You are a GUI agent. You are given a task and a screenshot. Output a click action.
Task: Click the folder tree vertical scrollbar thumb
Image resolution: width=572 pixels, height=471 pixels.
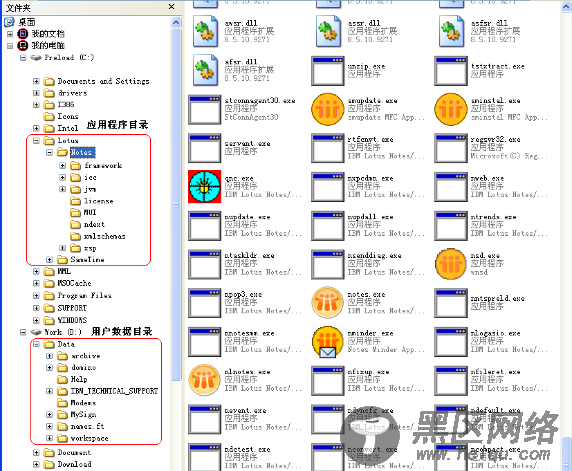pos(176,204)
